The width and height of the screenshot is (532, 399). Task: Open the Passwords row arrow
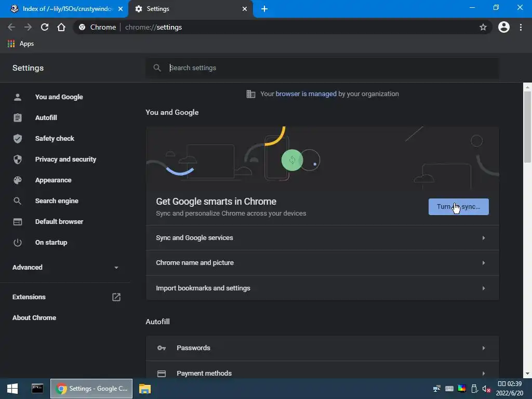(x=484, y=348)
